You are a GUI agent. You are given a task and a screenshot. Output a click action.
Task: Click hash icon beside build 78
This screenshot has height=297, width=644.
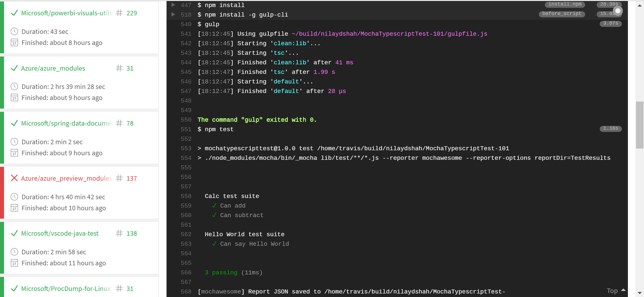[119, 123]
